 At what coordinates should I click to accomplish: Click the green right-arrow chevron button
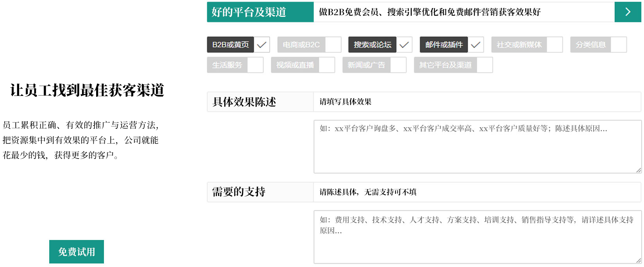628,12
